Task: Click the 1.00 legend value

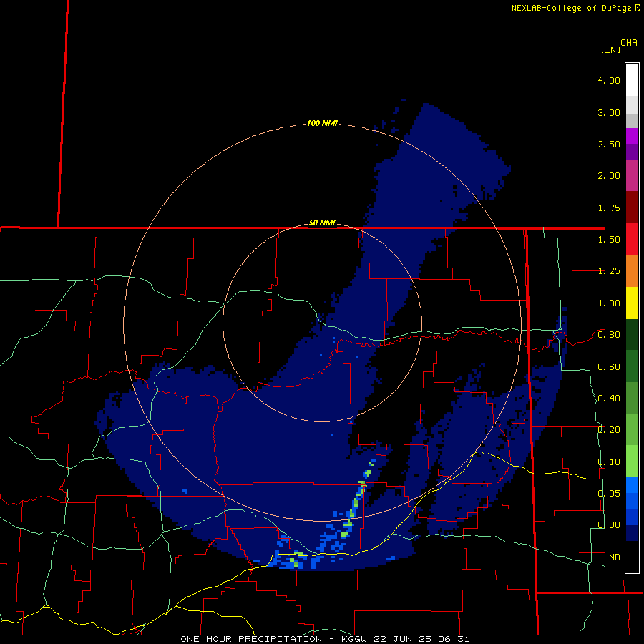Action: [609, 303]
